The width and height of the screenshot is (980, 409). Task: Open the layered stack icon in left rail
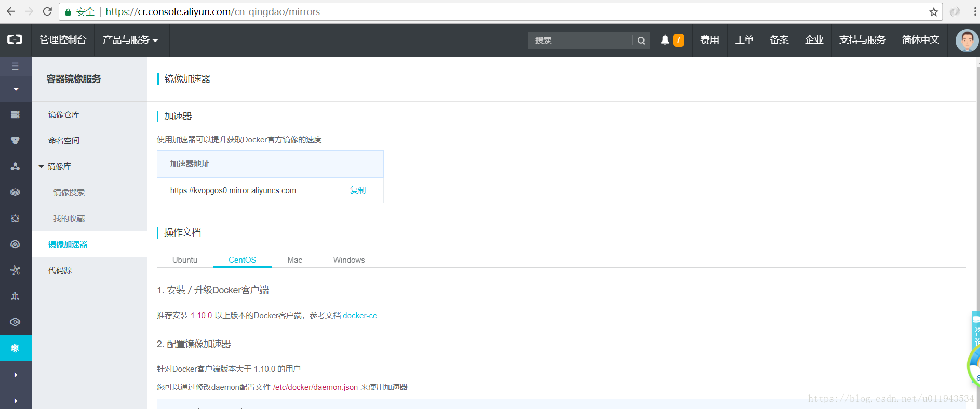pos(16,192)
